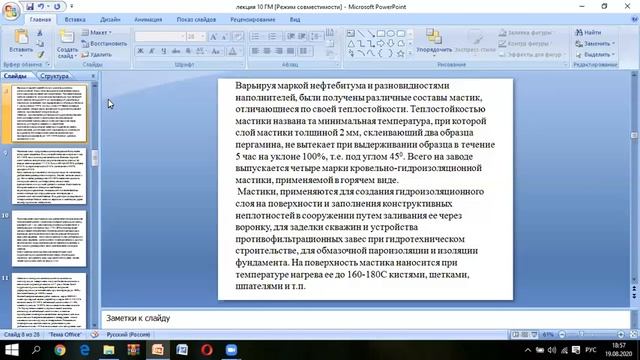Open Zoom app from the taskbar
Screen dimensions: 640x360
(x=231, y=350)
